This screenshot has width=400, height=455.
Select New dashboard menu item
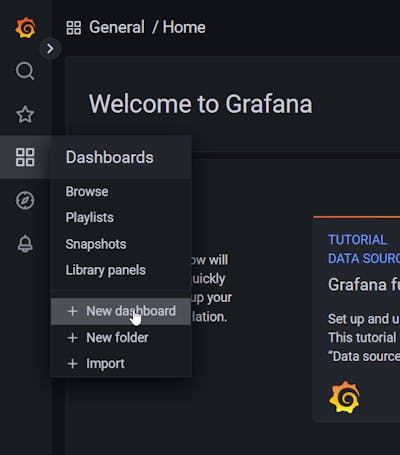121,311
